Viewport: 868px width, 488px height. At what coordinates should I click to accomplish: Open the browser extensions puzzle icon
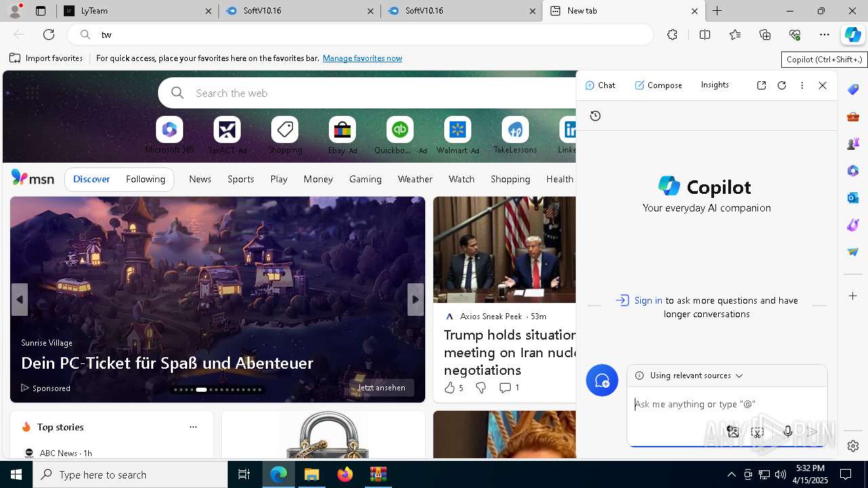672,35
